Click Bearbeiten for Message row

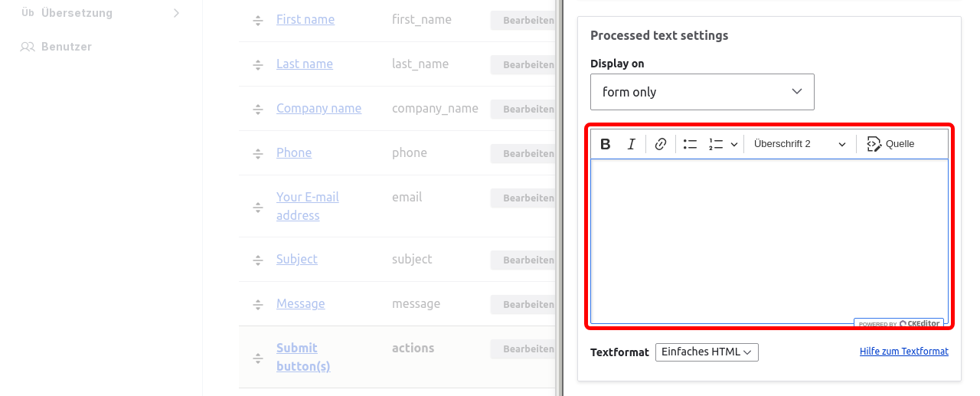[524, 305]
